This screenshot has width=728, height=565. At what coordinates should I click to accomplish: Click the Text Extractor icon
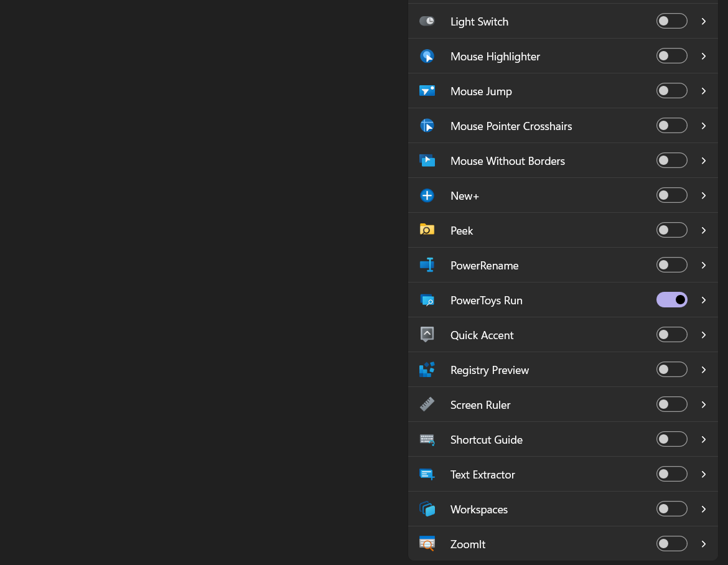tap(427, 474)
